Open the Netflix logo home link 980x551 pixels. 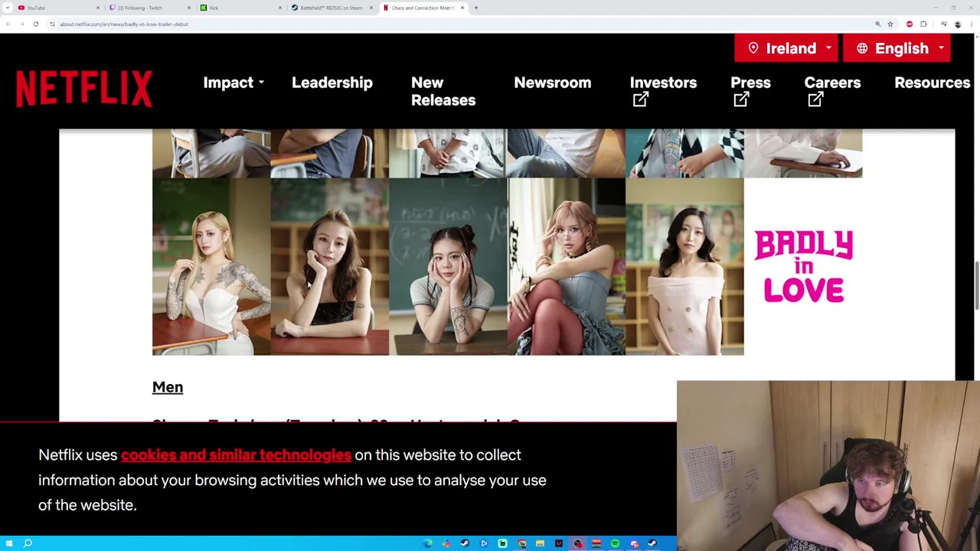coord(84,89)
